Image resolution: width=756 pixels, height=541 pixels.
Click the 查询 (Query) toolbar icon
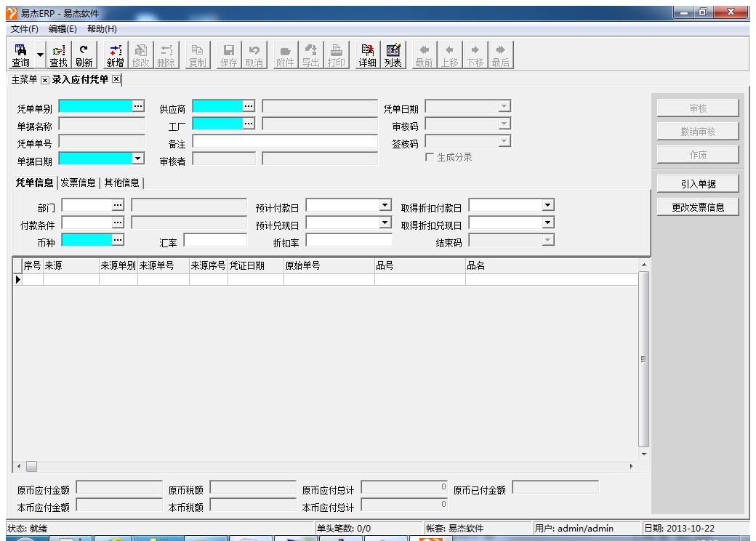point(20,55)
